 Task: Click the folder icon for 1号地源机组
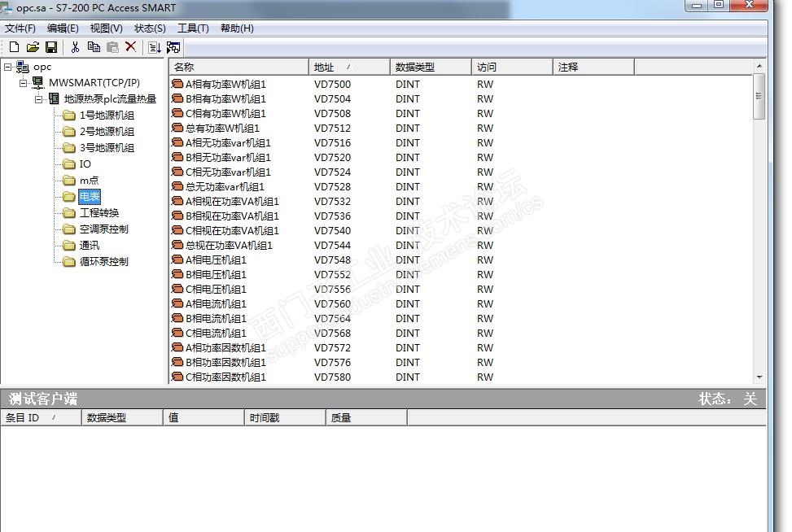point(68,116)
